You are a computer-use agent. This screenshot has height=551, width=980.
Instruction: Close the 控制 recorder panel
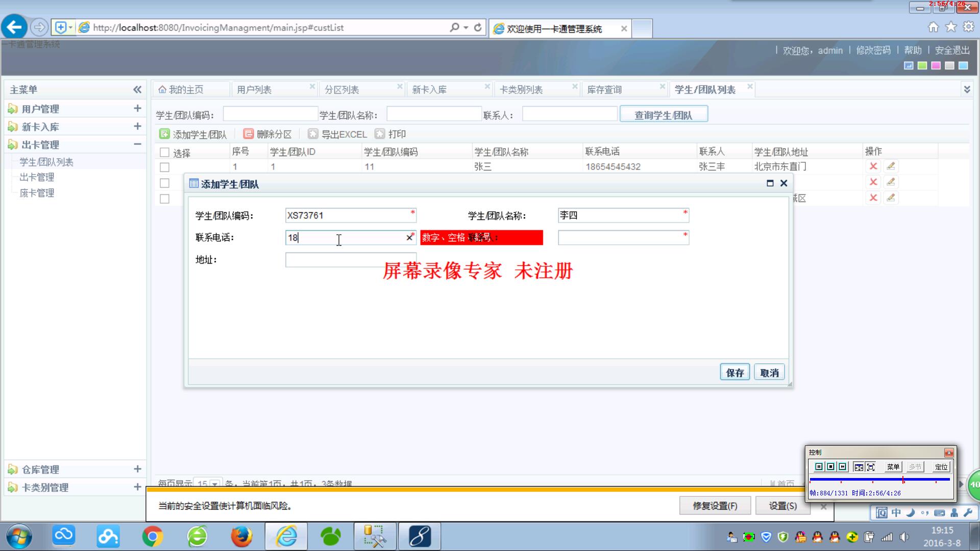click(x=949, y=453)
